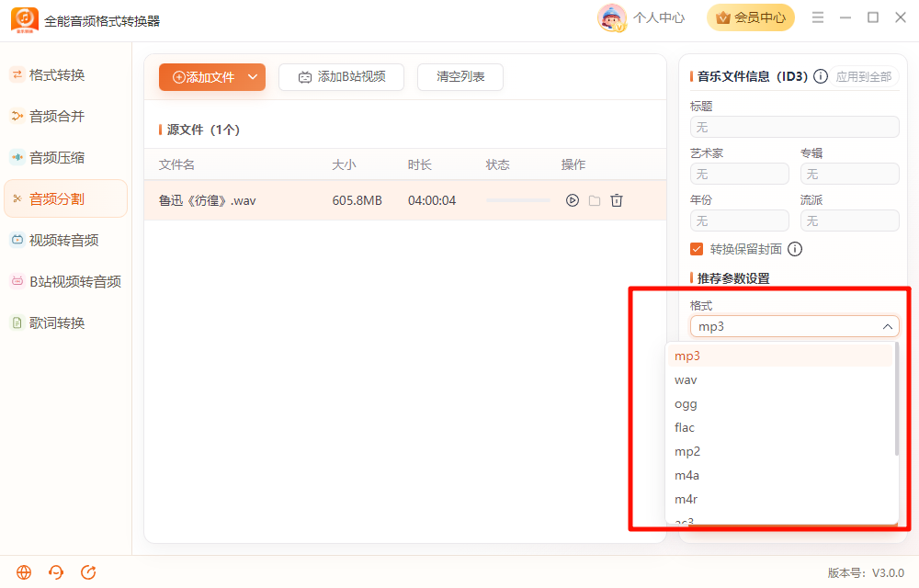Focus the 年份 input field
Image resolution: width=919 pixels, height=588 pixels.
click(x=740, y=220)
